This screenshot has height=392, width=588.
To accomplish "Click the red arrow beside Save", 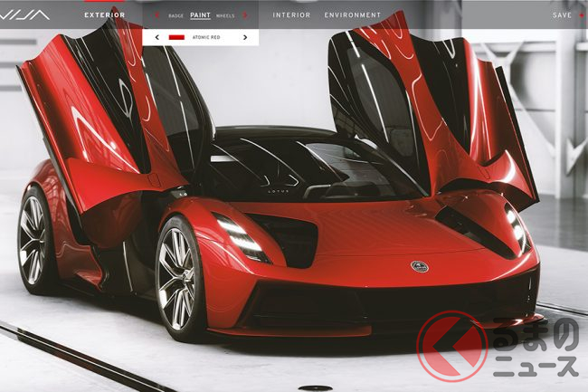I will [x=580, y=15].
